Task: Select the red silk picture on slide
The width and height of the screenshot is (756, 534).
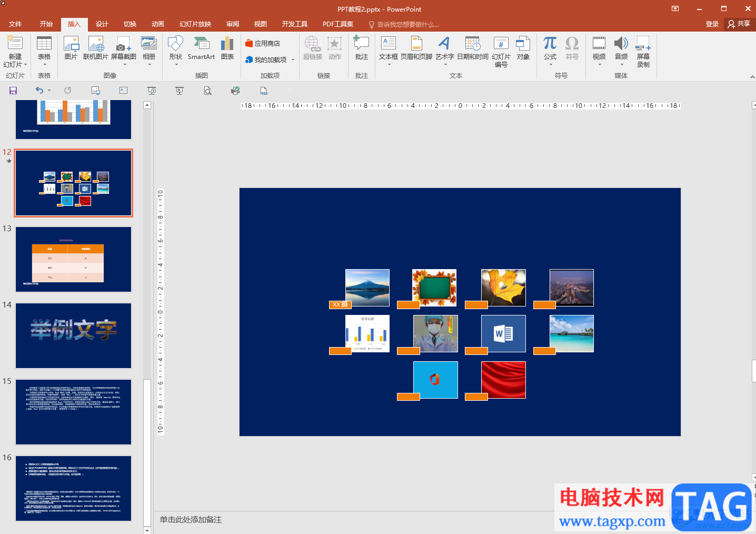Action: coord(503,380)
